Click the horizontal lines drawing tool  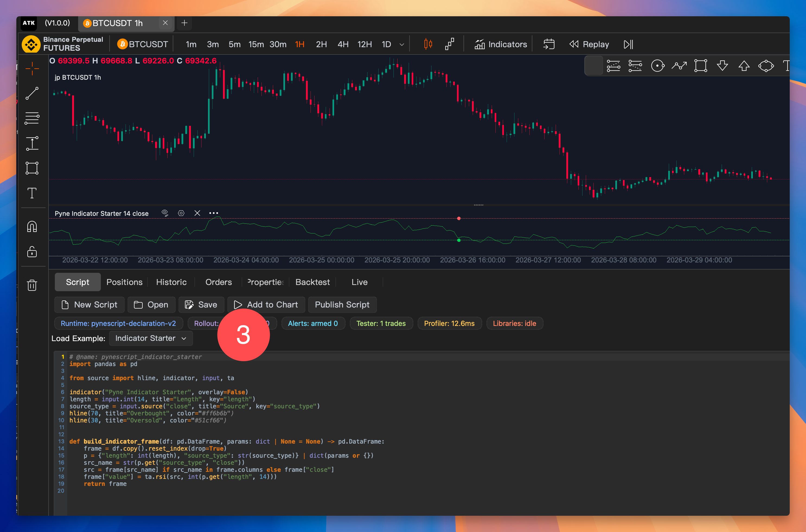pos(32,118)
